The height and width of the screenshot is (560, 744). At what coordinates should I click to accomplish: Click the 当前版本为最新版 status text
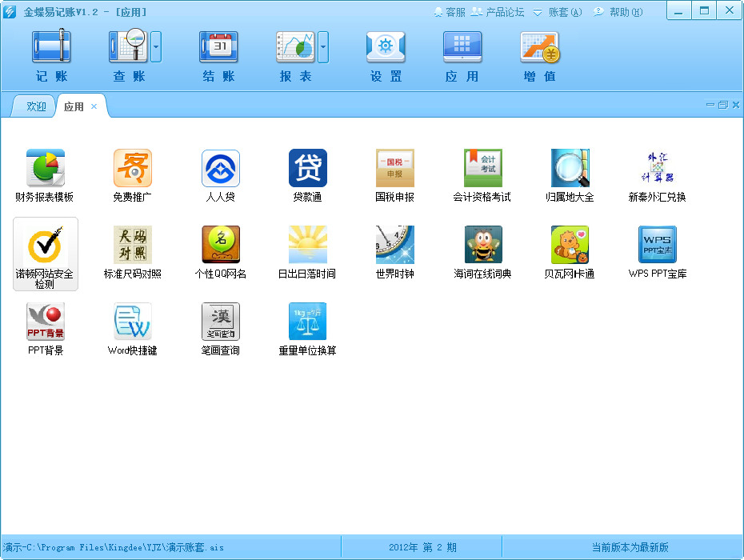point(630,547)
